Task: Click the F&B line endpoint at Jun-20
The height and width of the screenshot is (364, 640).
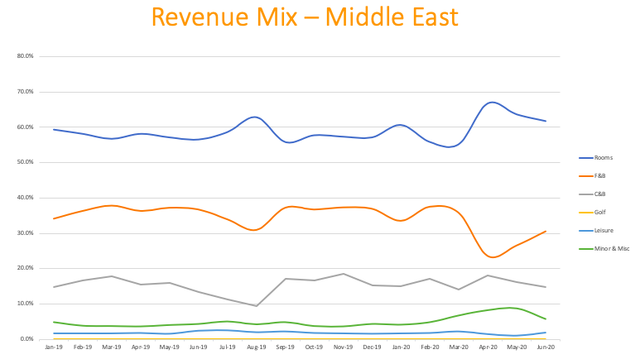Action: 546,232
